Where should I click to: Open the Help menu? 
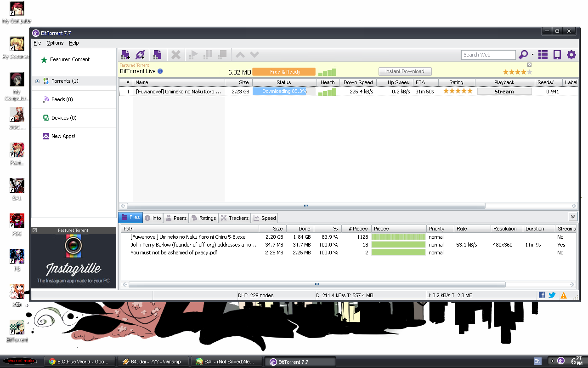[74, 43]
